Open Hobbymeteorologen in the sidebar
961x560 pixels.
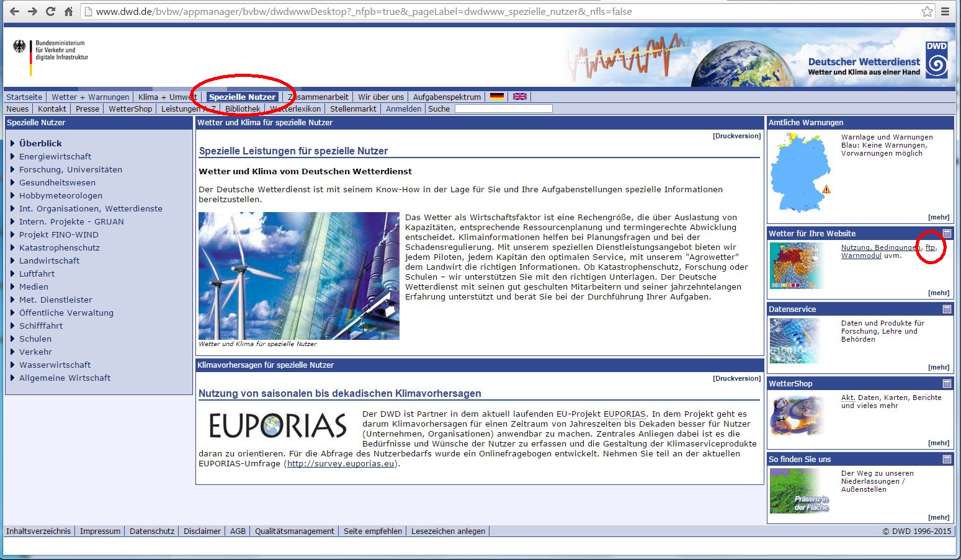pyautogui.click(x=61, y=195)
